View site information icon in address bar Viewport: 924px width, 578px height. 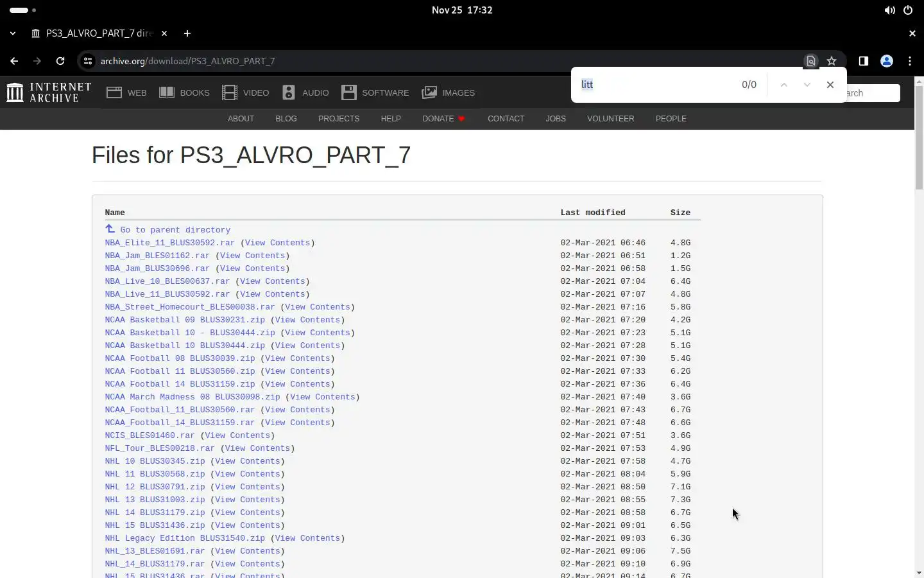pos(88,61)
